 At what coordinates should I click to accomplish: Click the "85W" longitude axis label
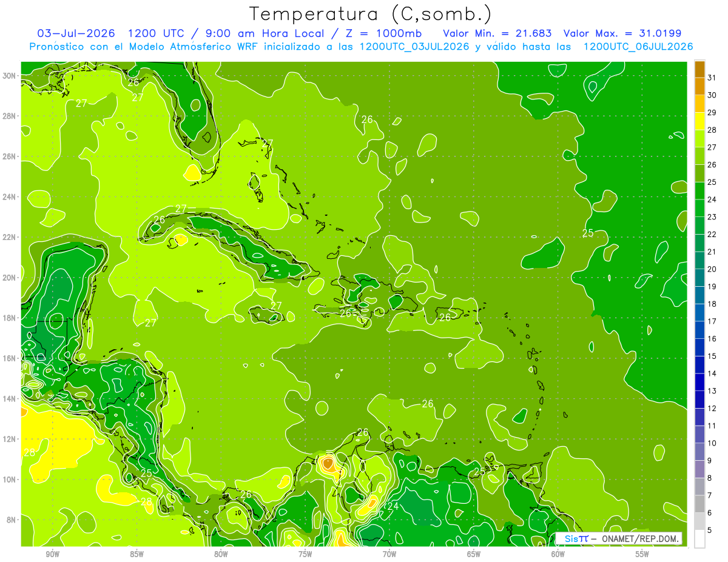click(x=137, y=555)
